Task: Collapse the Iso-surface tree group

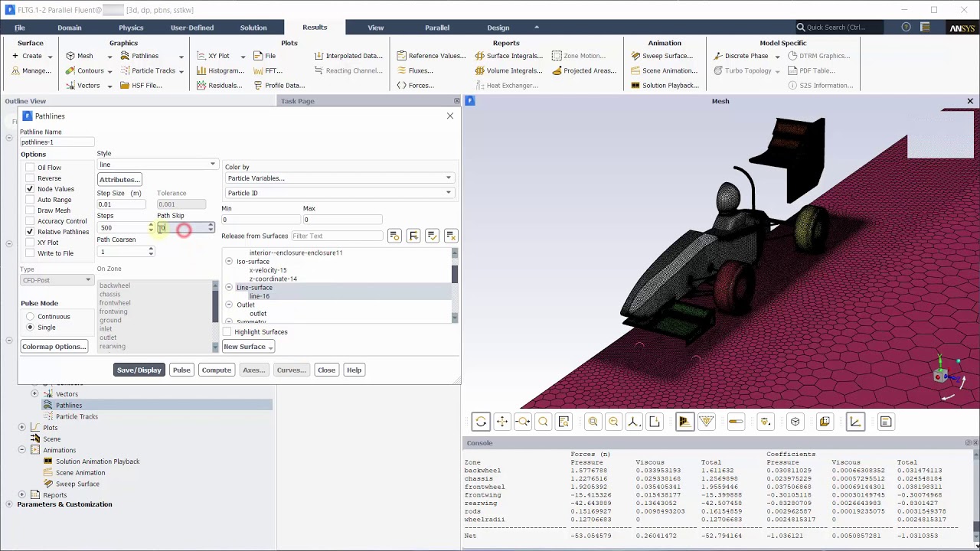Action: pyautogui.click(x=229, y=262)
